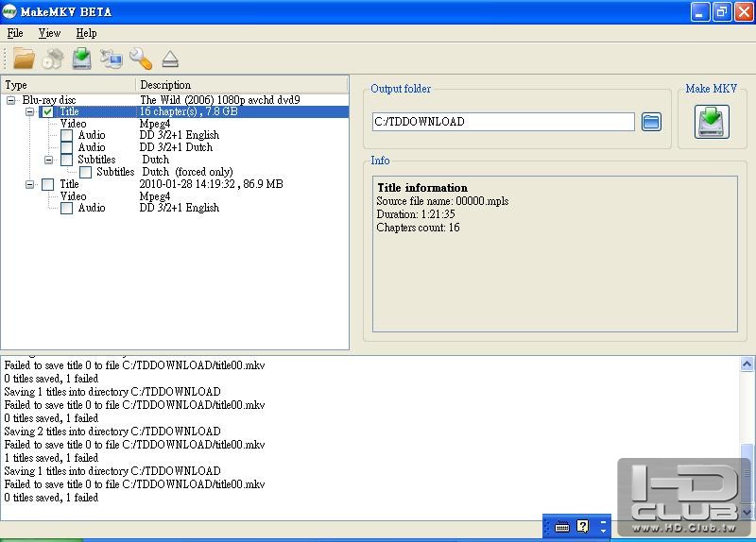The image size is (756, 542).
Task: Collapse the 7.8 GB Title node
Action: pyautogui.click(x=30, y=111)
